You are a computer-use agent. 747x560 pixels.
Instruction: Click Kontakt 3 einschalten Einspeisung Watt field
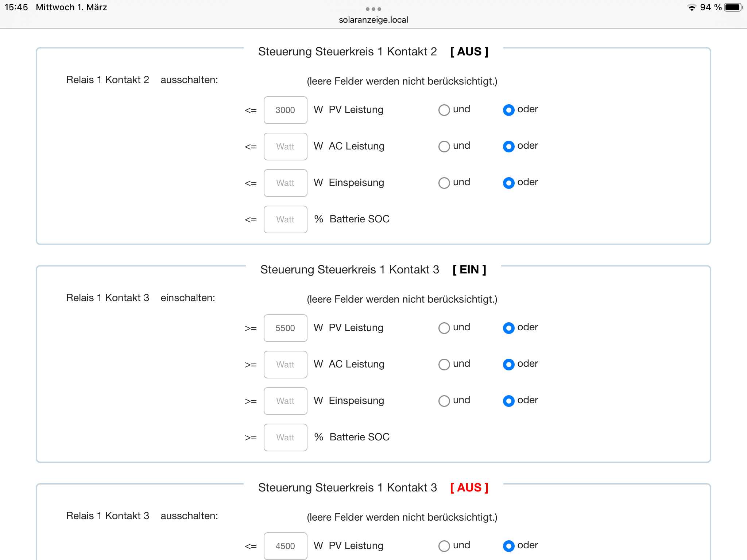(285, 401)
